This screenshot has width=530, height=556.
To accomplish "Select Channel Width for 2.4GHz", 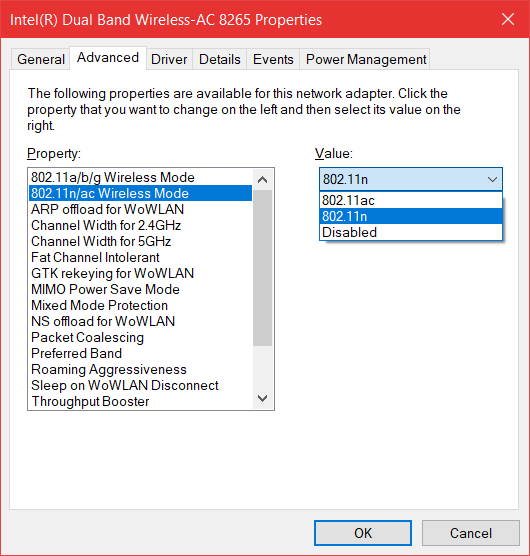I will pos(140,225).
